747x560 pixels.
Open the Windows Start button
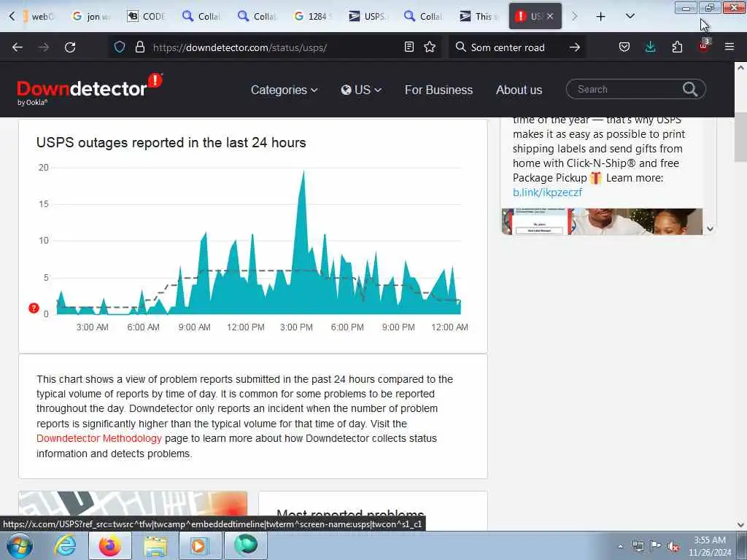[x=20, y=545]
